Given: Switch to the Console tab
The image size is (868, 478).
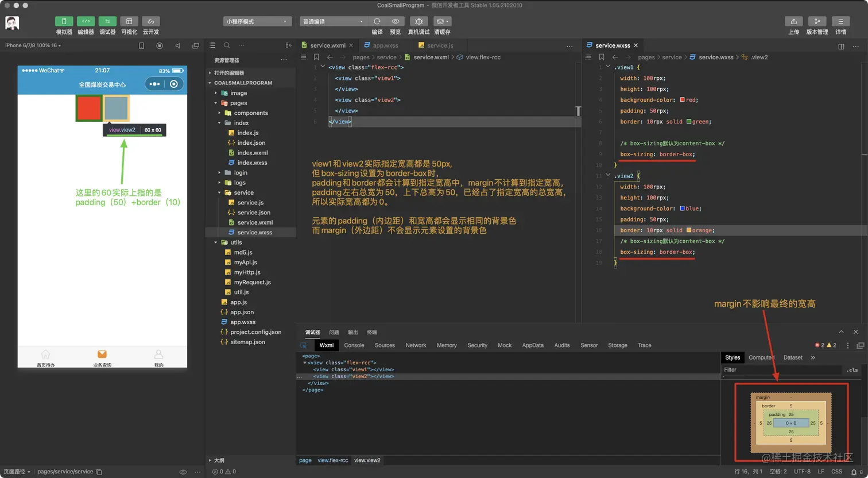Looking at the screenshot, I should click(354, 345).
